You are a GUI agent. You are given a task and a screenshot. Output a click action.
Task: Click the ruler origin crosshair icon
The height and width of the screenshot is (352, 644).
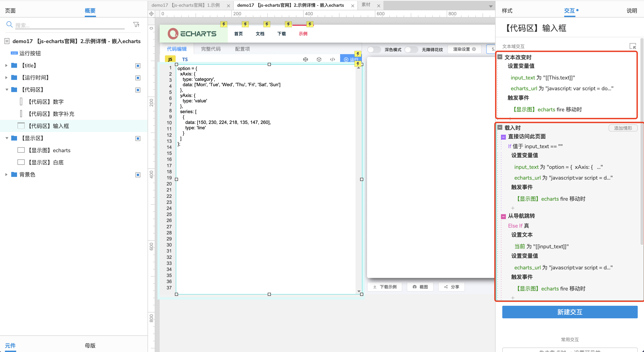click(151, 14)
